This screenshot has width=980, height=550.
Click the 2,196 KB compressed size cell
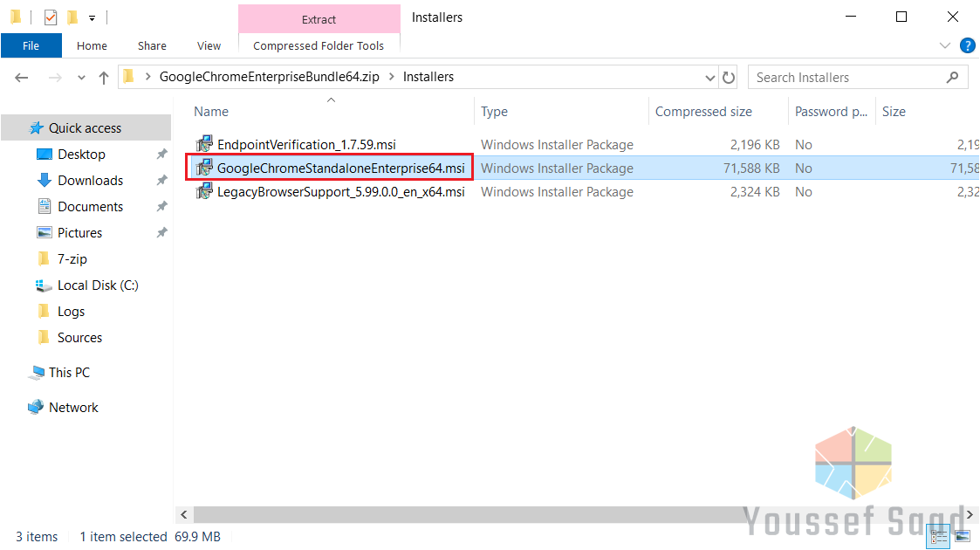754,144
